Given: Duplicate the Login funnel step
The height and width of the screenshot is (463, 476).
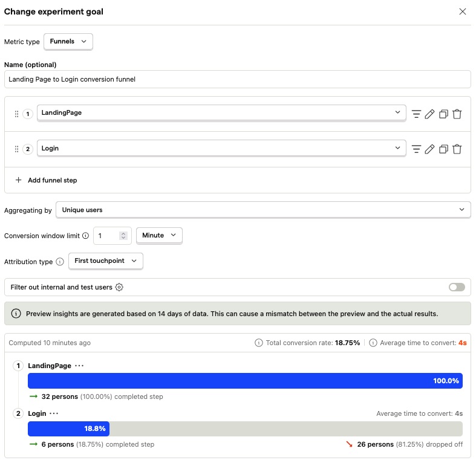Looking at the screenshot, I should 443,149.
